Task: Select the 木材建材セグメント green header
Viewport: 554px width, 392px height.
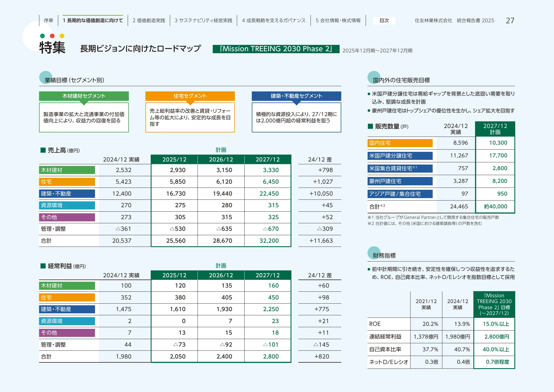Action: click(84, 96)
